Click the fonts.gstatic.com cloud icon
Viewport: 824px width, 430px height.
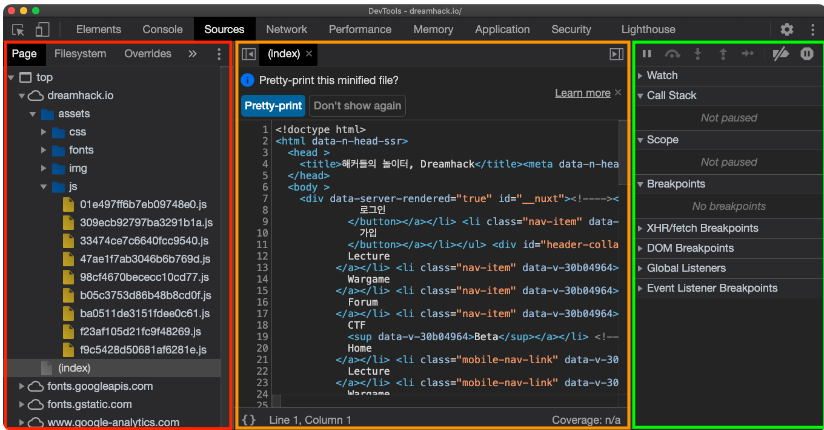point(35,405)
